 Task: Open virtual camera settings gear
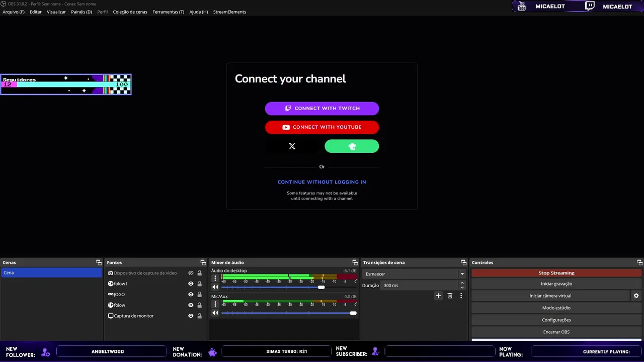point(636,296)
